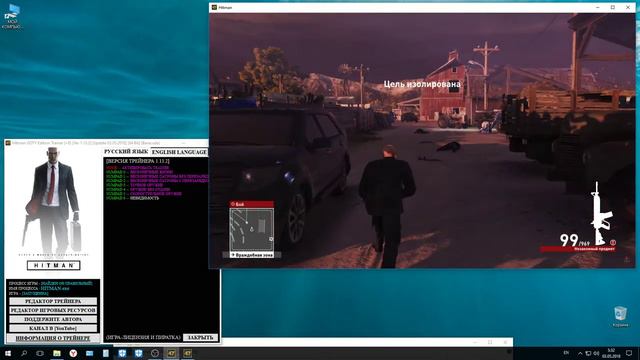The width and height of the screenshot is (640, 360).
Task: Open Мой компьютер desktop icon
Action: pos(12,16)
